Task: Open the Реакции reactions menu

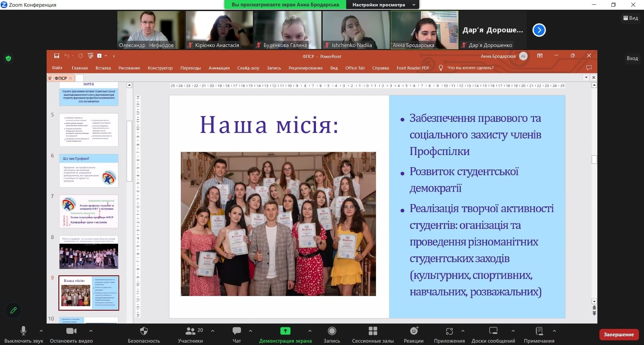Action: [x=414, y=335]
